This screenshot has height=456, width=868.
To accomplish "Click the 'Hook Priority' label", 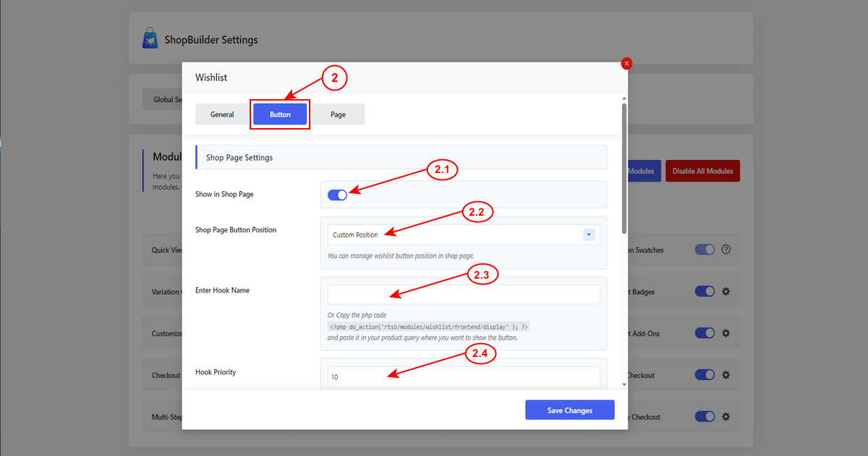I will coord(216,372).
